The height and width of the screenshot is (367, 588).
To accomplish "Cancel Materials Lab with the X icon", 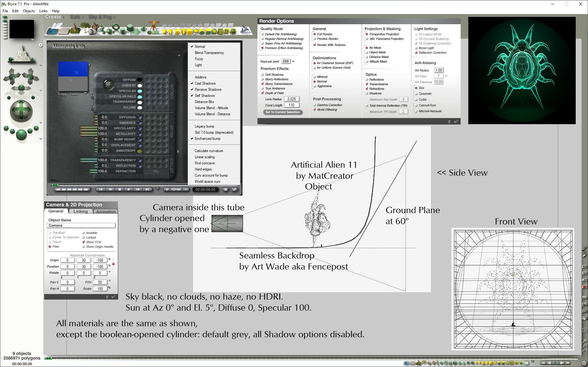I will [226, 189].
